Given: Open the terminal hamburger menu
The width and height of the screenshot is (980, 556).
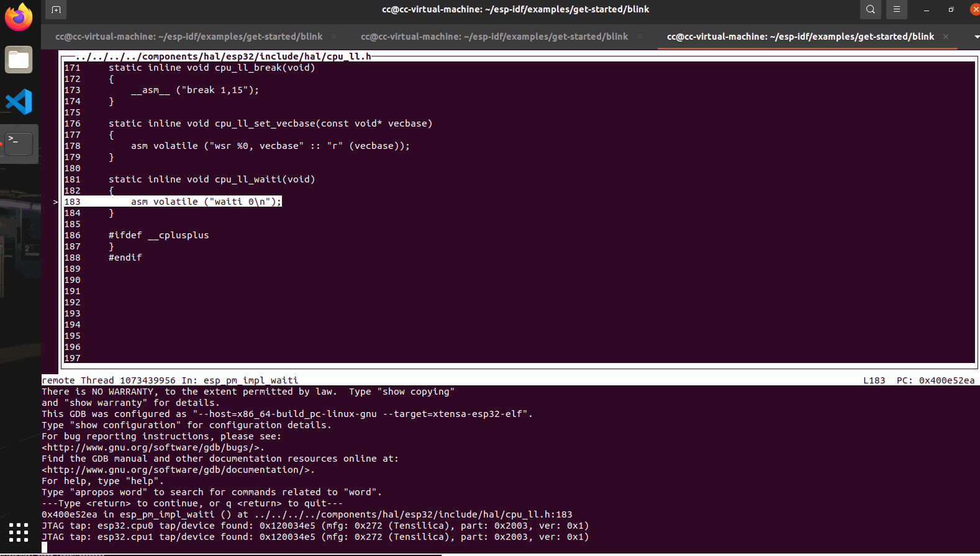Looking at the screenshot, I should click(x=897, y=9).
